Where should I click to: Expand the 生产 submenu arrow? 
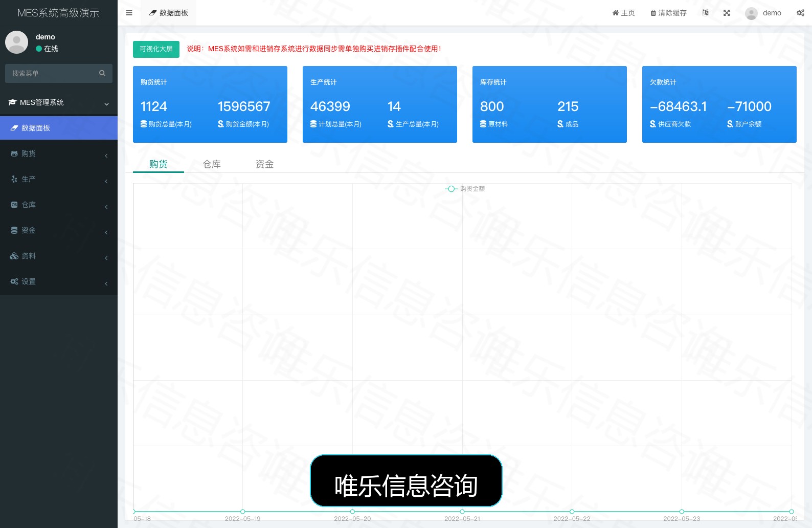click(106, 181)
